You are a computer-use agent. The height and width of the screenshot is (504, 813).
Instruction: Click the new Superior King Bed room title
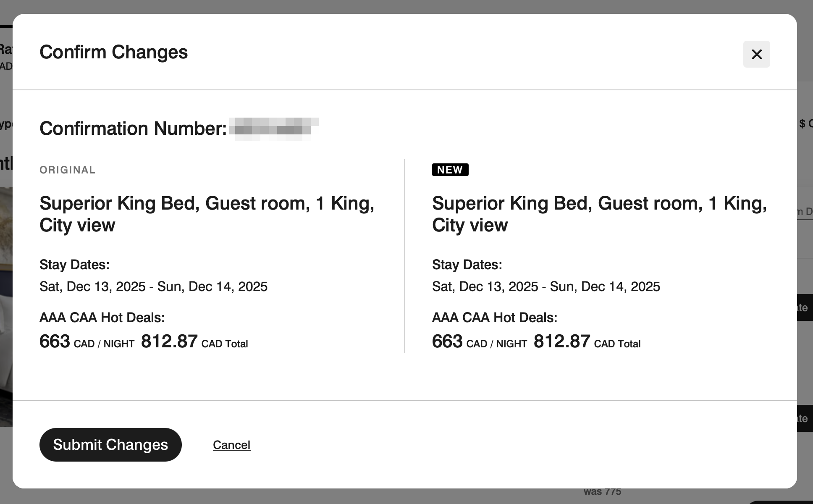[599, 214]
